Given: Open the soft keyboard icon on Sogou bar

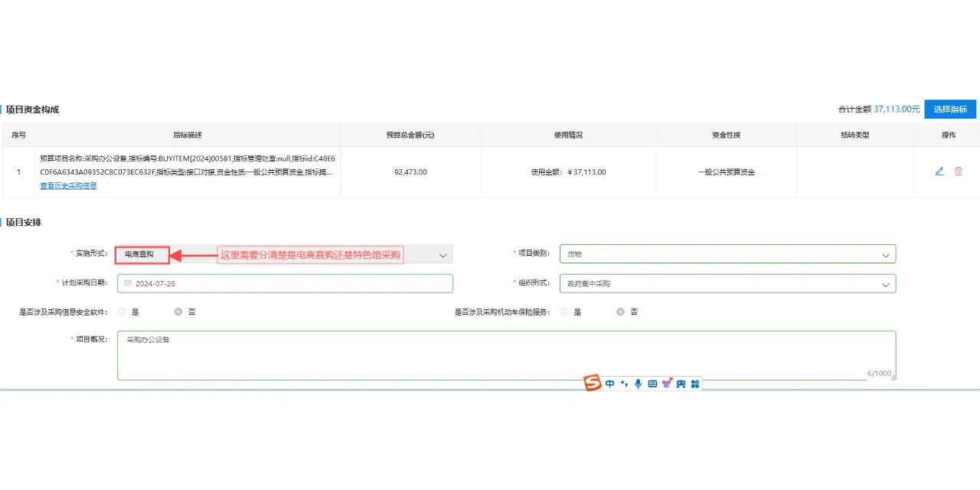Looking at the screenshot, I should tap(652, 384).
